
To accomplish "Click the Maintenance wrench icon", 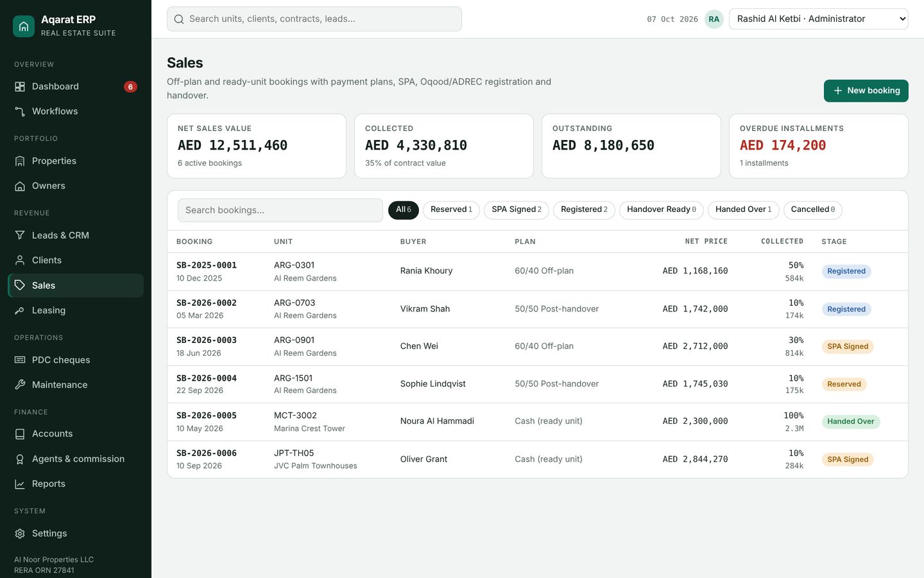I will [20, 385].
